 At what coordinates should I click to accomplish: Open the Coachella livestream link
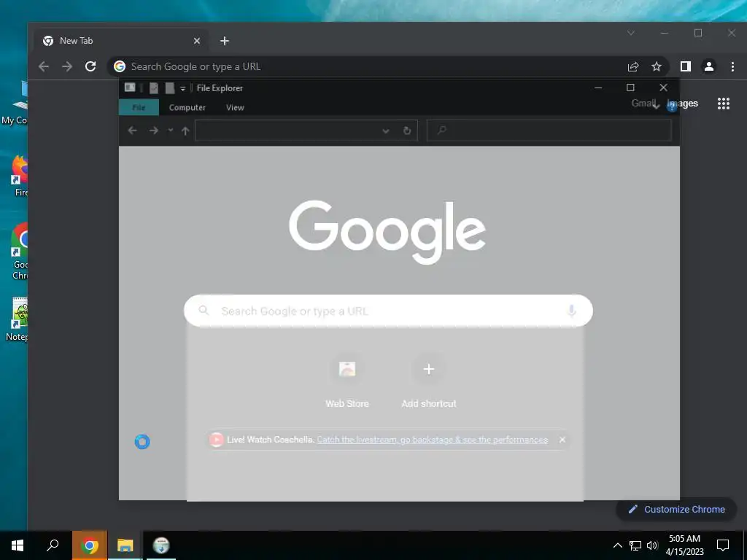pos(432,440)
